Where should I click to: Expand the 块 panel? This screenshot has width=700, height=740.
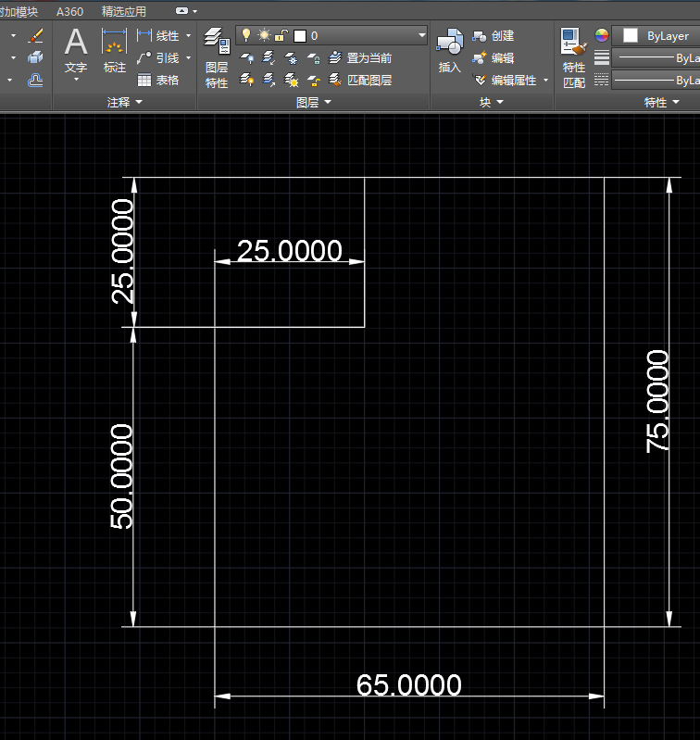pyautogui.click(x=492, y=103)
